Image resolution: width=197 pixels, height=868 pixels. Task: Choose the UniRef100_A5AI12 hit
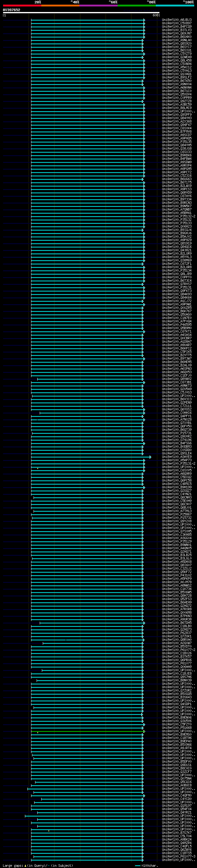tap(177, 67)
